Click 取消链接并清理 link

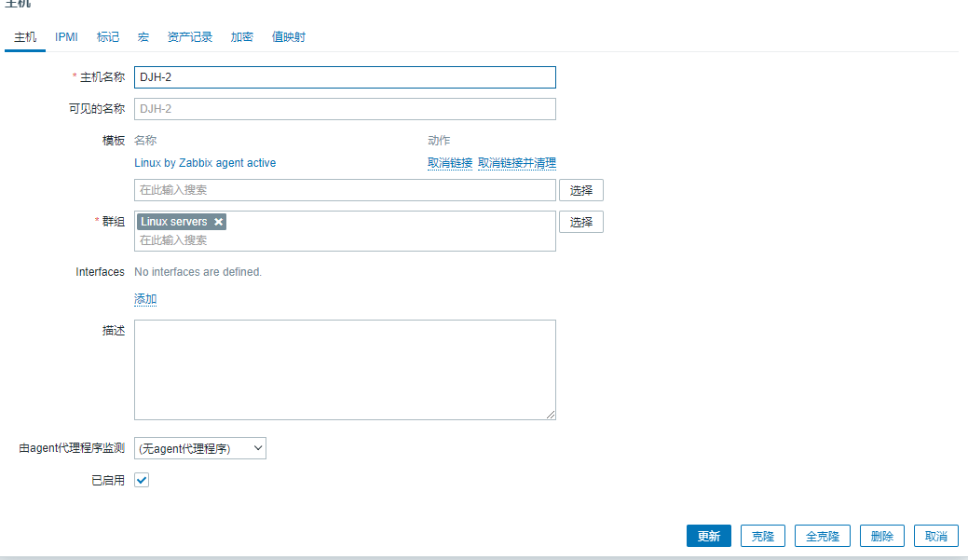tap(516, 163)
